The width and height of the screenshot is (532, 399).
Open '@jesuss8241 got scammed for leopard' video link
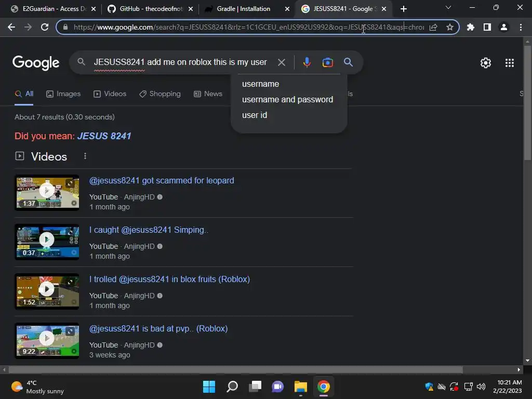[162, 180]
